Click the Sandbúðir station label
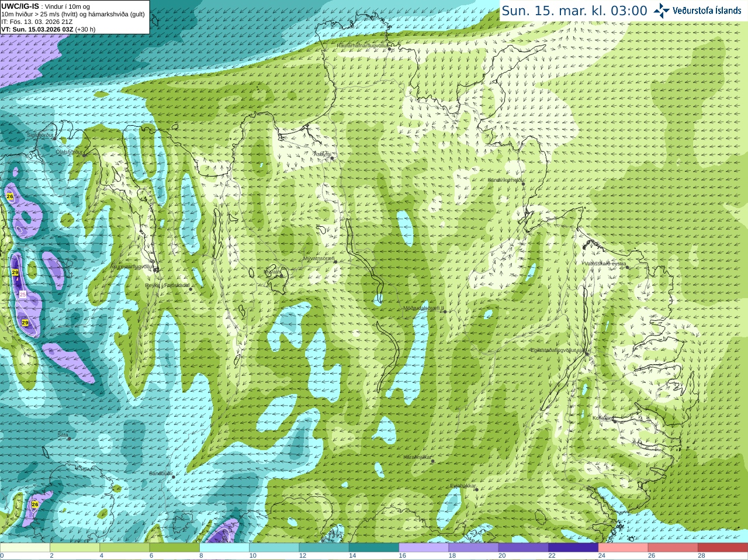Screen dimensions: 748x560 (160, 473)
